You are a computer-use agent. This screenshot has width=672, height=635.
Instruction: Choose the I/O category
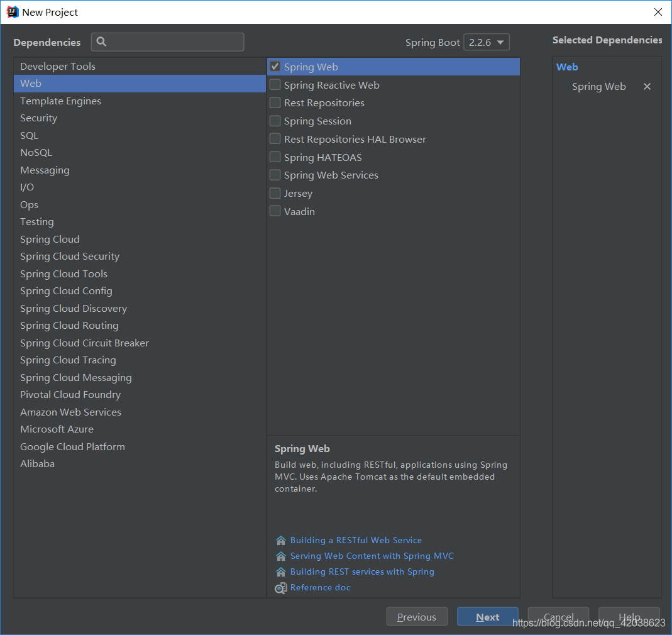point(140,187)
